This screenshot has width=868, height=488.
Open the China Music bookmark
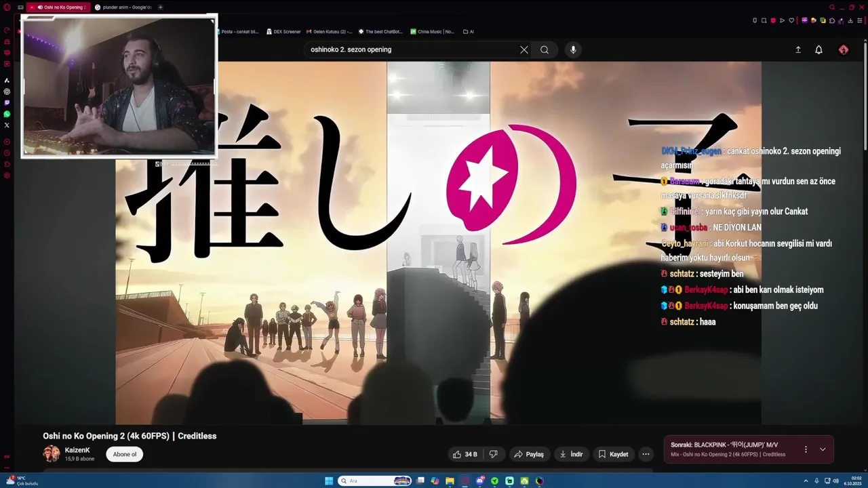(433, 31)
